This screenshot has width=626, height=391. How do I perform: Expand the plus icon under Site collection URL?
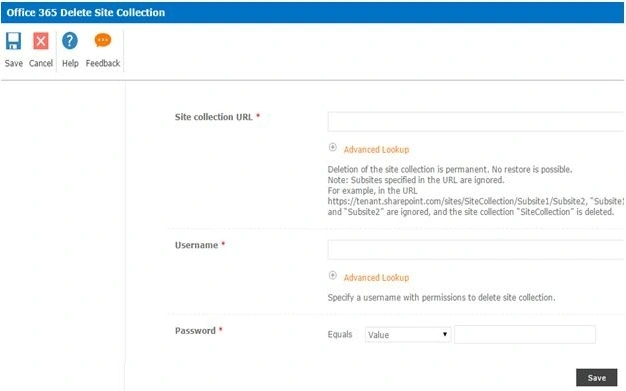333,147
